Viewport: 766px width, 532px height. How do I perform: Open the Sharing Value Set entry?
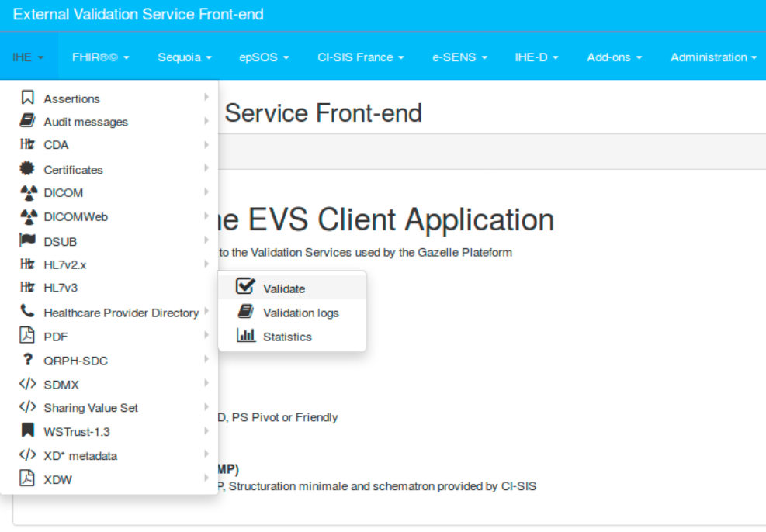[91, 408]
